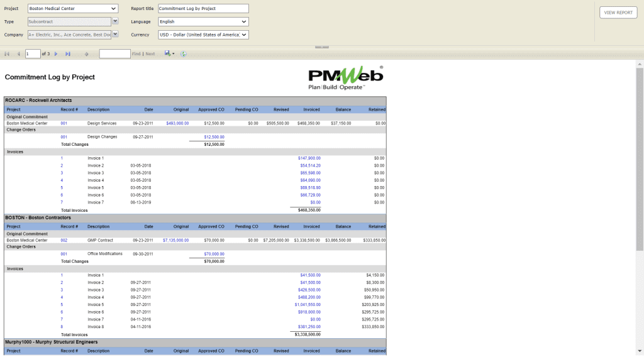Click the $7,135,000.00 original amount link
The width and height of the screenshot is (644, 362).
(x=176, y=241)
